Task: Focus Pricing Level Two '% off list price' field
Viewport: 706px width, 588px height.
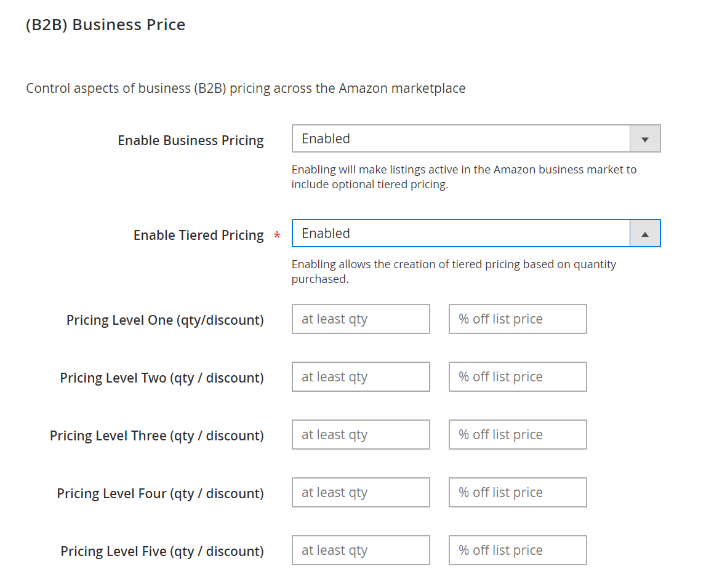Action: 518,376
